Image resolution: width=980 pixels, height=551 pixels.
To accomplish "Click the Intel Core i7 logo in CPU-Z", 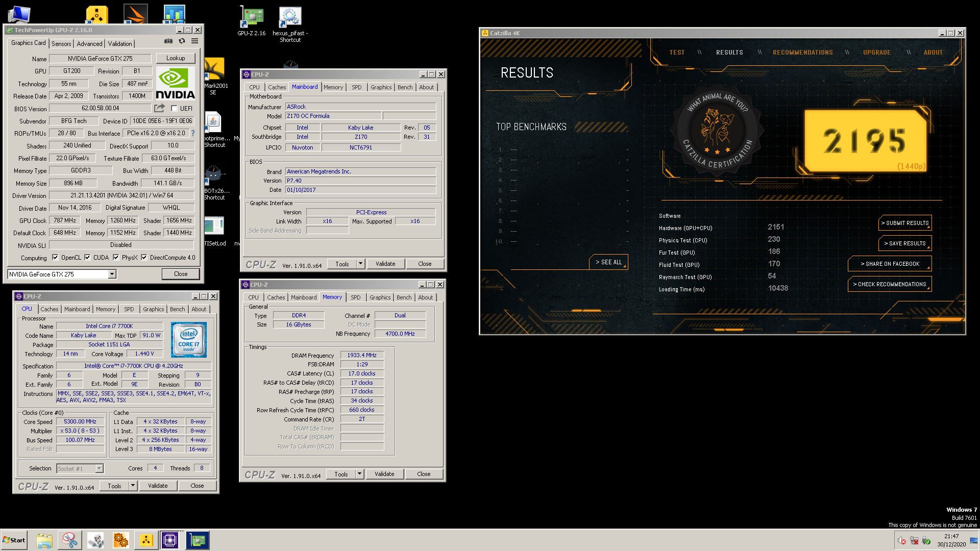I will [189, 339].
